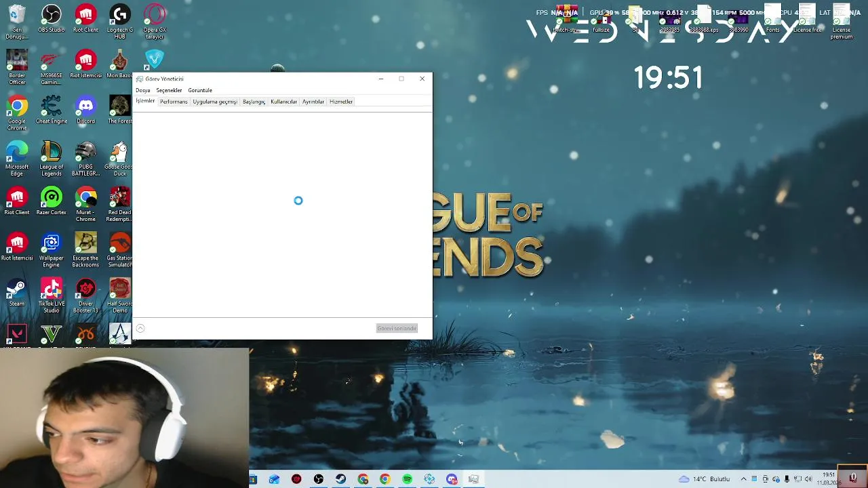Select the Microsoft Edge desktop icon
This screenshot has height=488, width=868.
pos(17,159)
